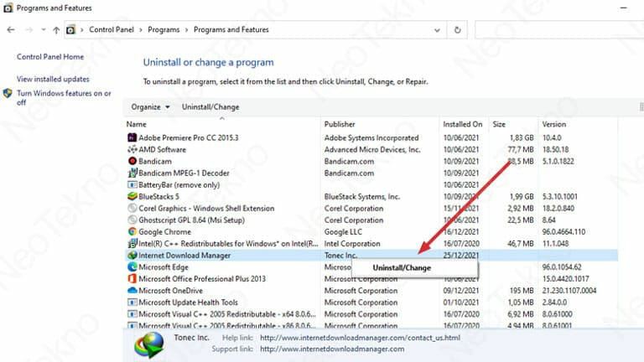Click the BlueStacks 5 icon
644x362 pixels.
tap(132, 196)
